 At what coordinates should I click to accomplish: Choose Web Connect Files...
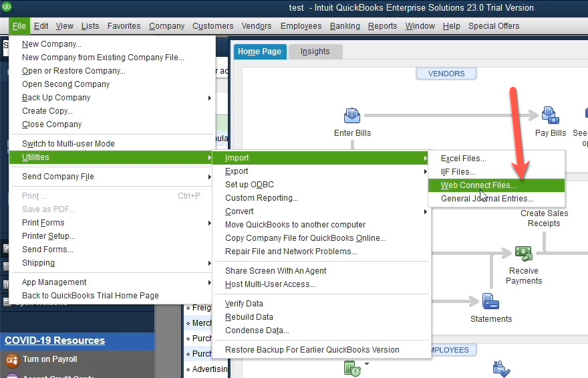coord(496,185)
